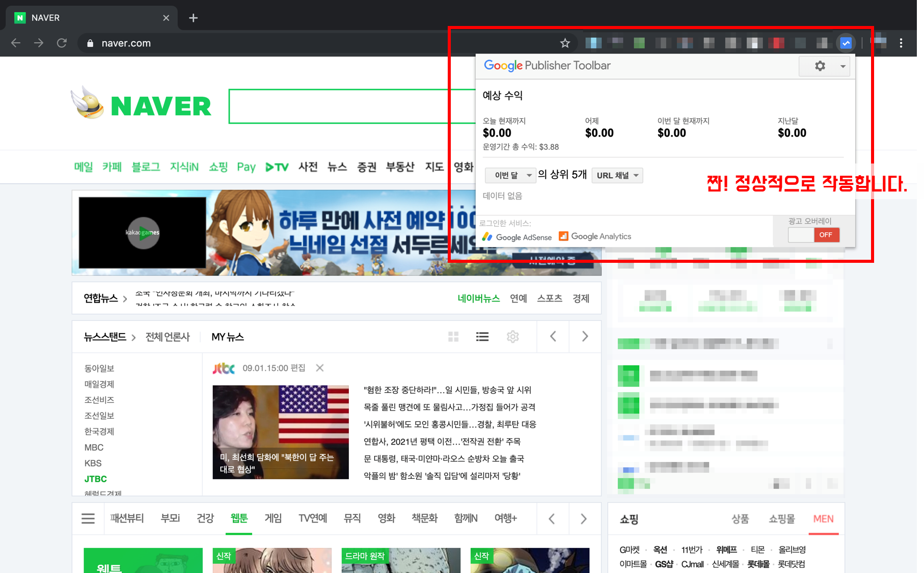Select the 연예 news link

click(519, 298)
